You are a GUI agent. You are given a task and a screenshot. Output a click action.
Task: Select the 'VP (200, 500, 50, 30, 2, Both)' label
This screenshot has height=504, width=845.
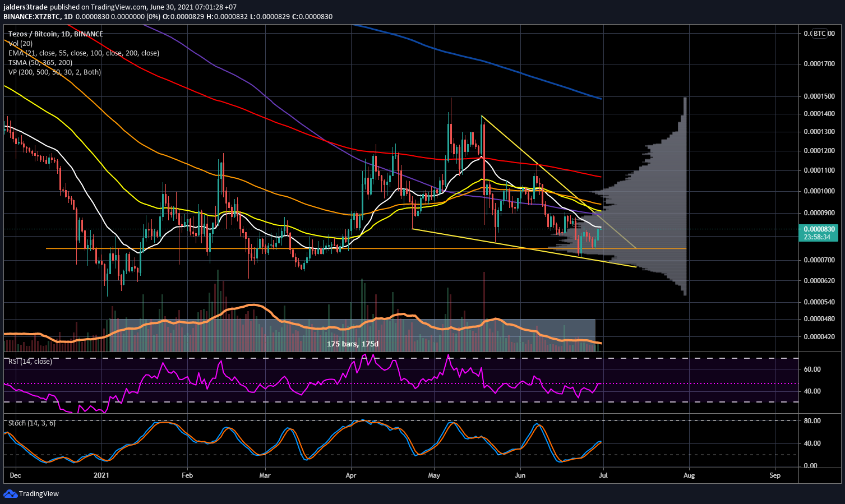pyautogui.click(x=54, y=72)
